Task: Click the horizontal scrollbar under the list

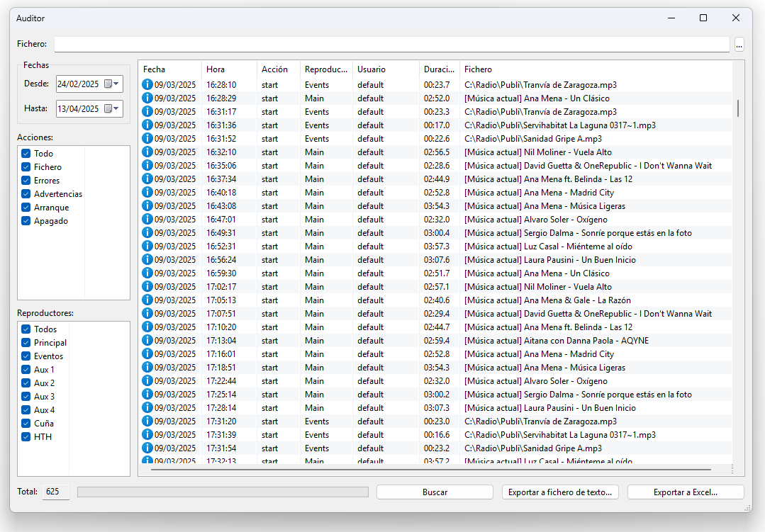Action: click(x=430, y=470)
